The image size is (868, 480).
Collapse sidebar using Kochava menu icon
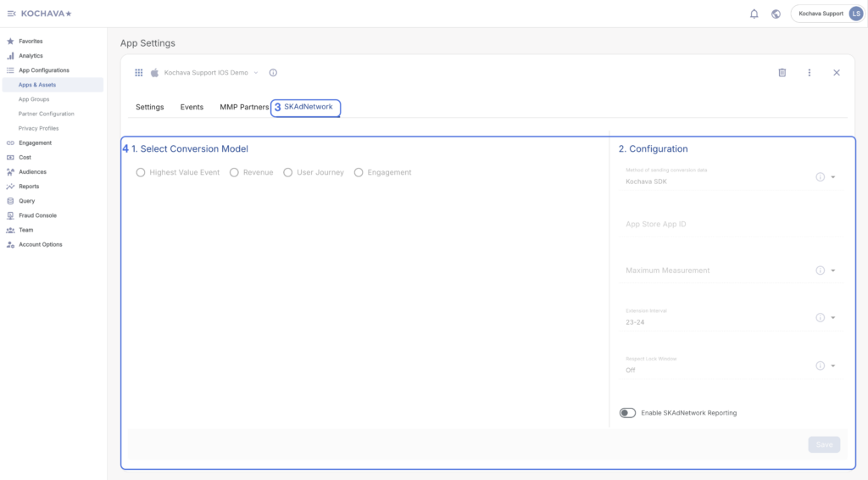coord(11,14)
